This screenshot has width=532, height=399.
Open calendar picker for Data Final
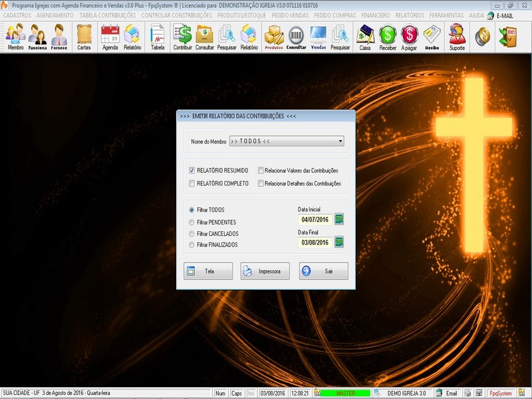(x=339, y=242)
